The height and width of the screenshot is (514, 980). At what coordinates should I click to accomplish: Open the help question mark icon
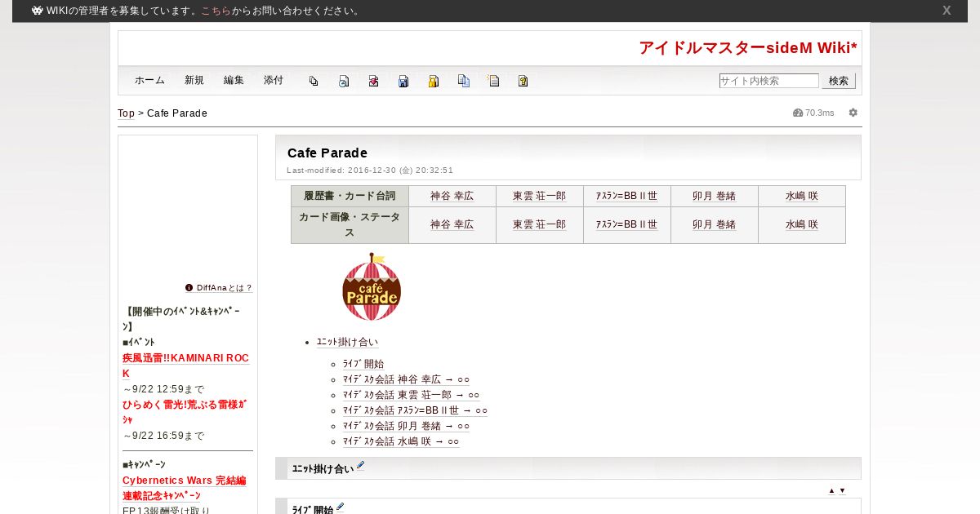523,81
